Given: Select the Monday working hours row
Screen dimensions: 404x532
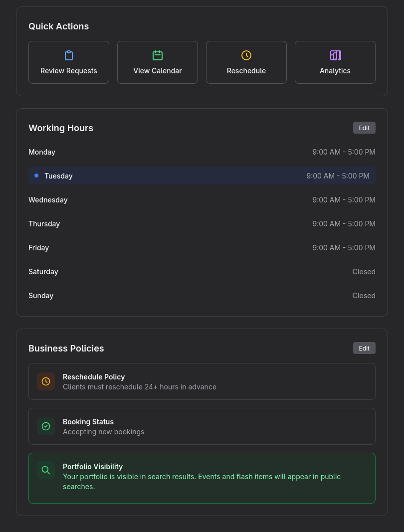Looking at the screenshot, I should pyautogui.click(x=202, y=152).
